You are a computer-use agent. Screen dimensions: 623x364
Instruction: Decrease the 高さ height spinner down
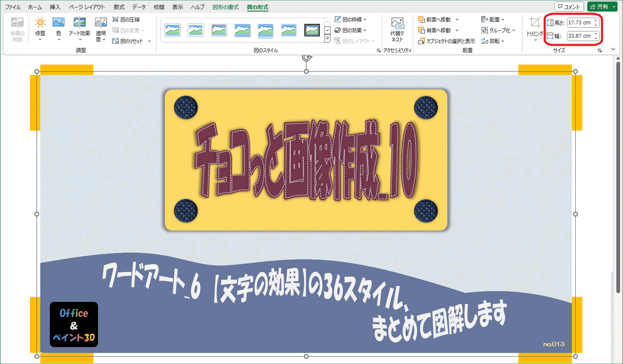click(x=597, y=25)
